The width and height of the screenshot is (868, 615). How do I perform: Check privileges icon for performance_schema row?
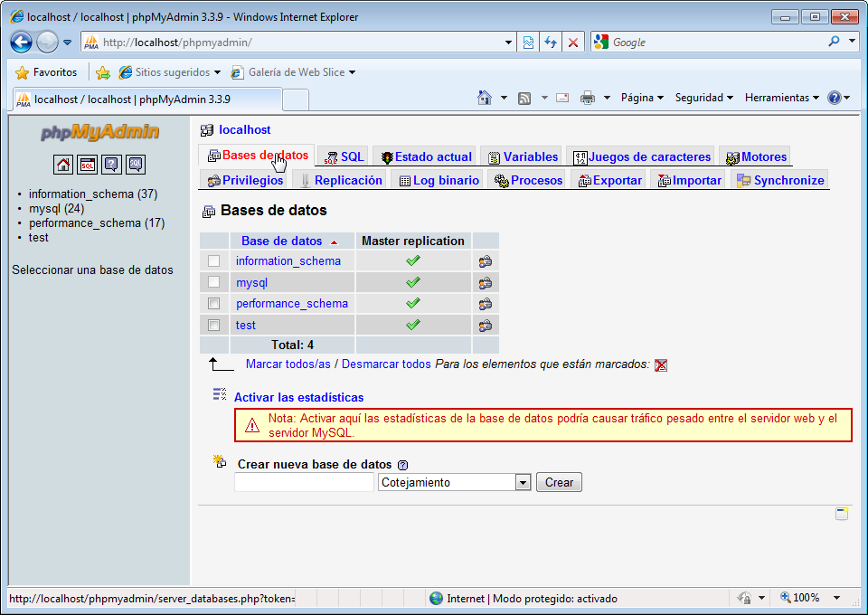[486, 304]
